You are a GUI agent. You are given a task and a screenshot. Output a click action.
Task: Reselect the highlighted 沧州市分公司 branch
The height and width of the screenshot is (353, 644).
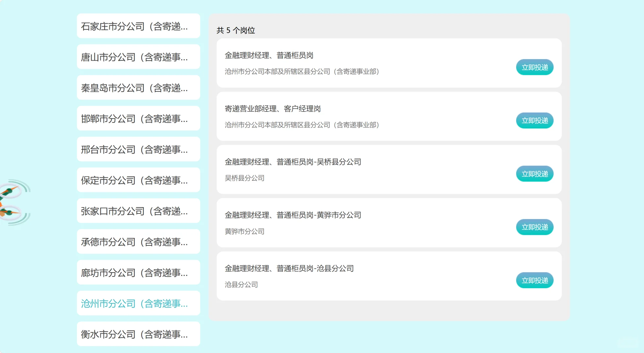pos(138,303)
